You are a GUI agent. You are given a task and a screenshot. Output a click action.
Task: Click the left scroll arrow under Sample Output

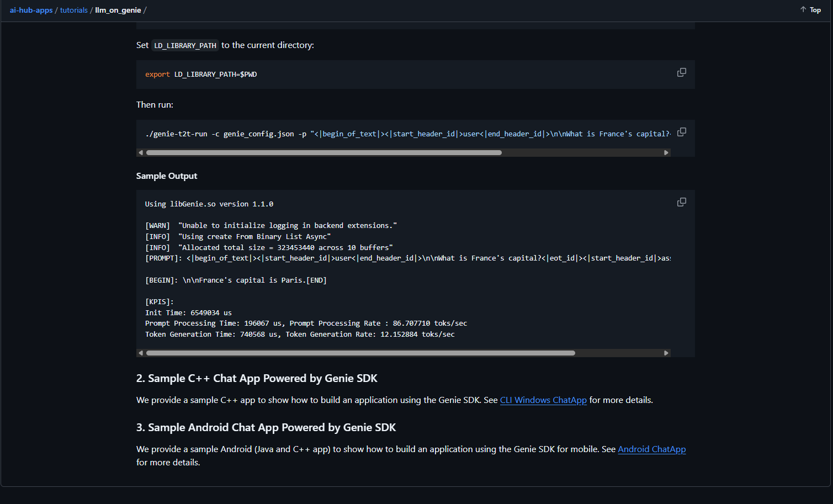click(x=140, y=353)
